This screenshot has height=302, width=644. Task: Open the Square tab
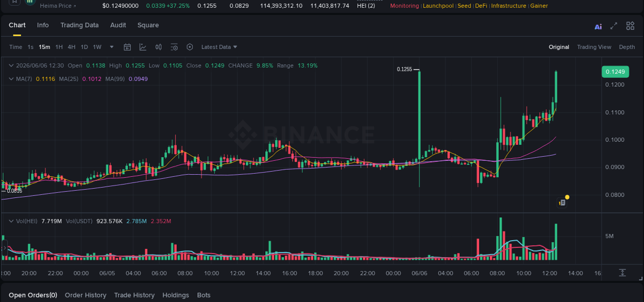click(x=148, y=25)
